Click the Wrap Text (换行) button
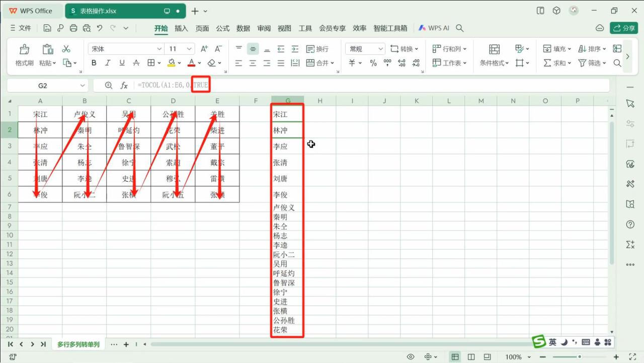 click(x=317, y=49)
